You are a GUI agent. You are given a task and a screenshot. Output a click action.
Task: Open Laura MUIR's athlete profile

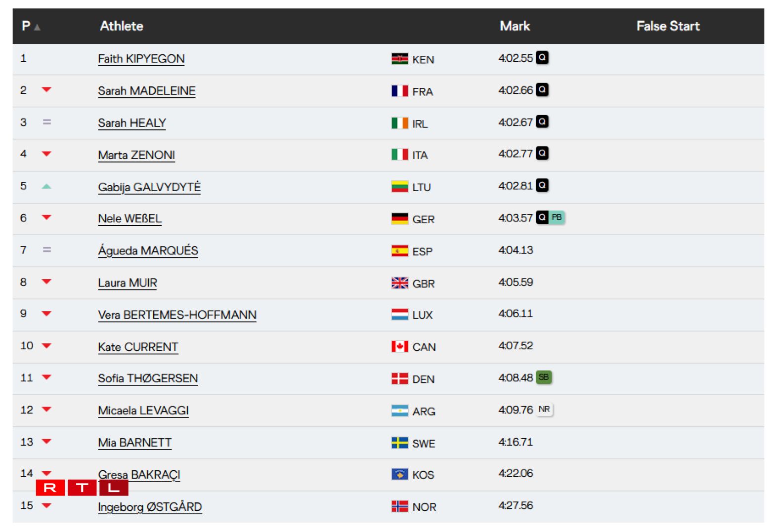point(128,283)
